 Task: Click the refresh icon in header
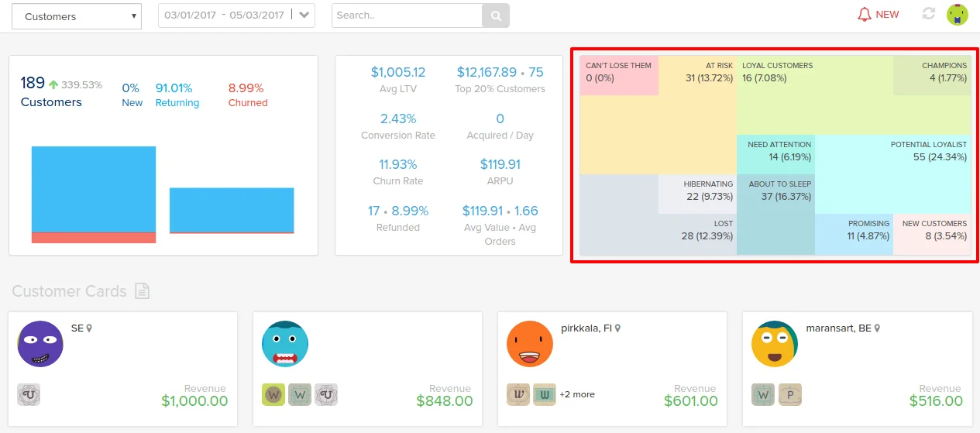click(929, 14)
